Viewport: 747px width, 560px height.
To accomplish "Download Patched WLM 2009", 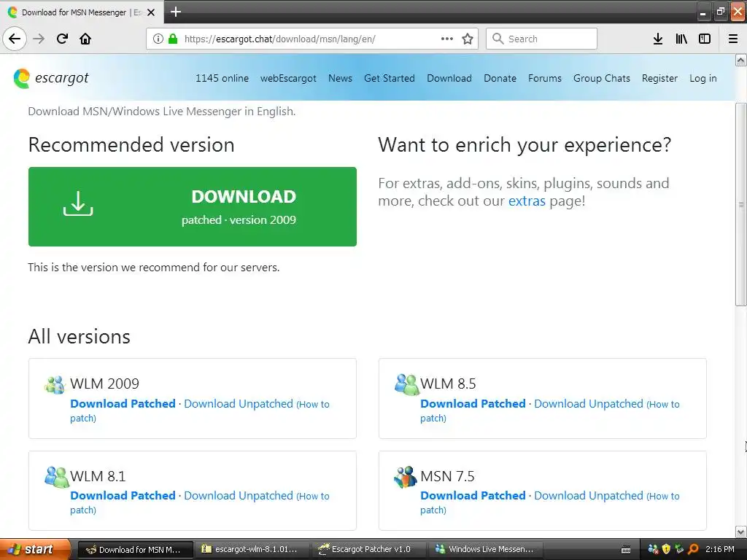I will pyautogui.click(x=123, y=403).
